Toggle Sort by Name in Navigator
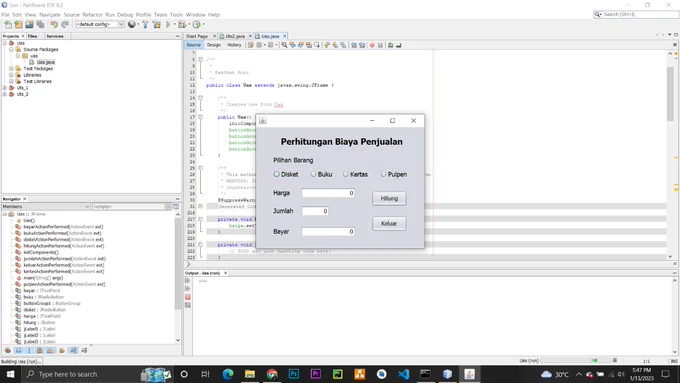Viewport: 680px width, 383px height. pos(73,350)
